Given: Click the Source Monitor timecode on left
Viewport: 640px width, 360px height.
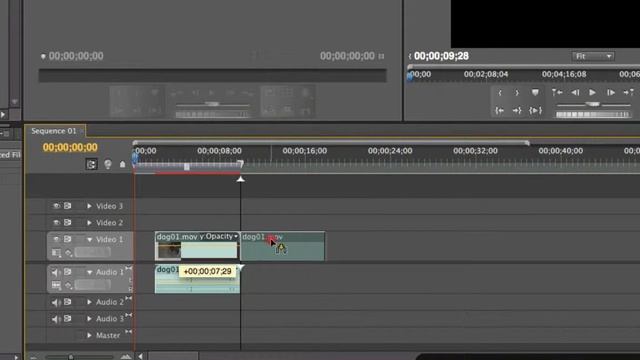Looking at the screenshot, I should tap(76, 56).
